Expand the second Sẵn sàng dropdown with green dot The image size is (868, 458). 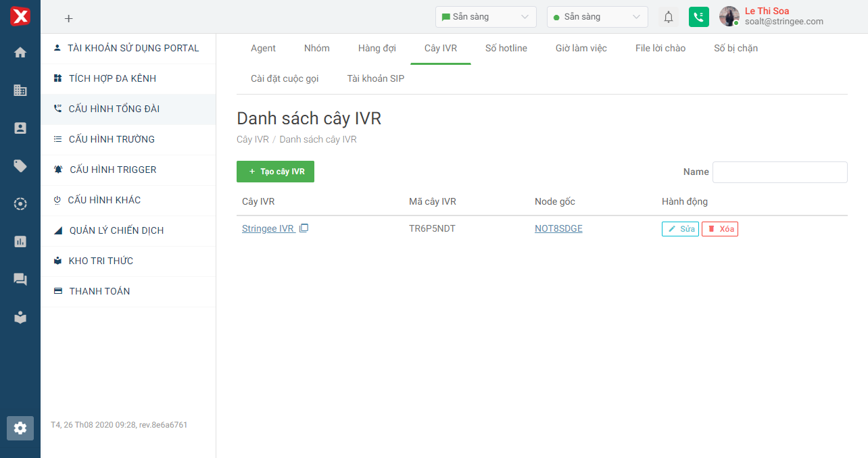coord(597,17)
